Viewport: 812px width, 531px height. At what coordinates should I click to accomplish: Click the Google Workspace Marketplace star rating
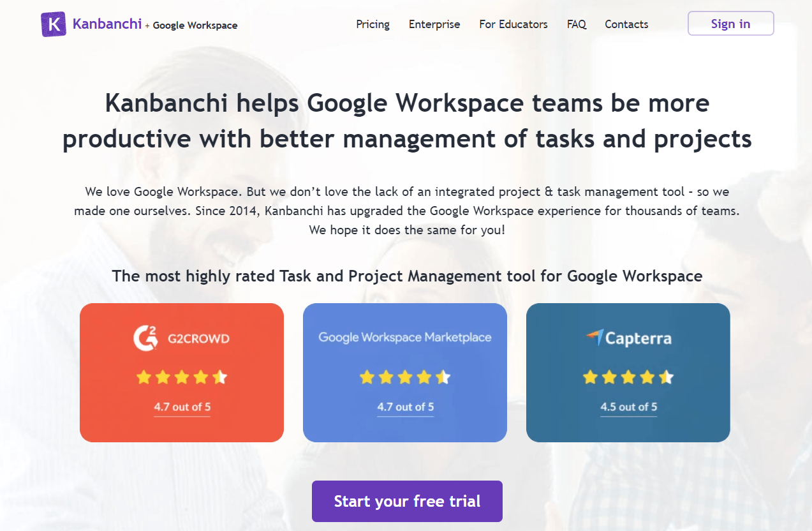(405, 377)
